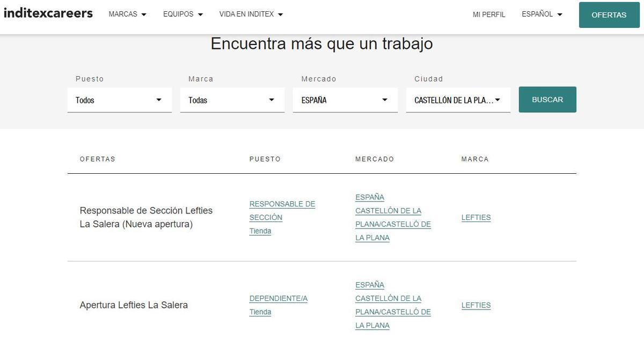Click the OFERTAS button

[609, 15]
